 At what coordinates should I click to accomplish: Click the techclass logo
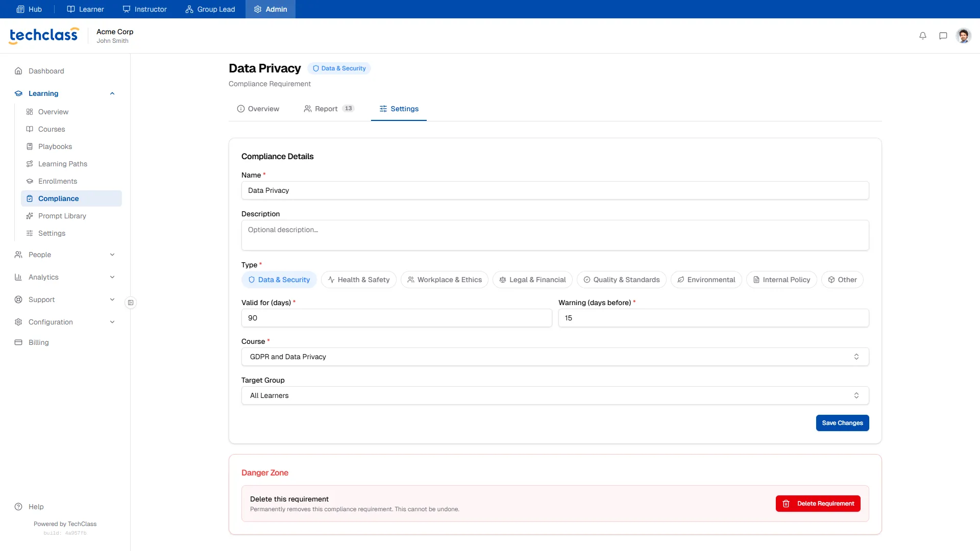pos(44,35)
